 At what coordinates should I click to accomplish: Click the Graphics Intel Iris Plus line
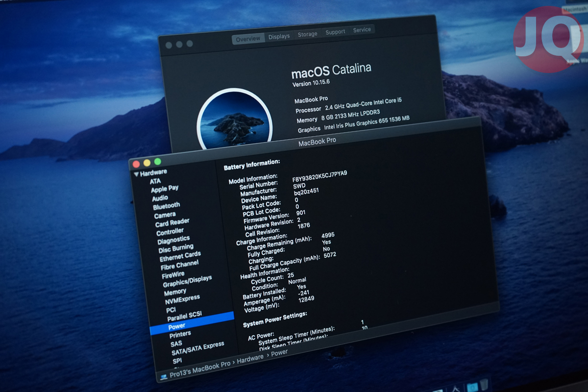[354, 124]
